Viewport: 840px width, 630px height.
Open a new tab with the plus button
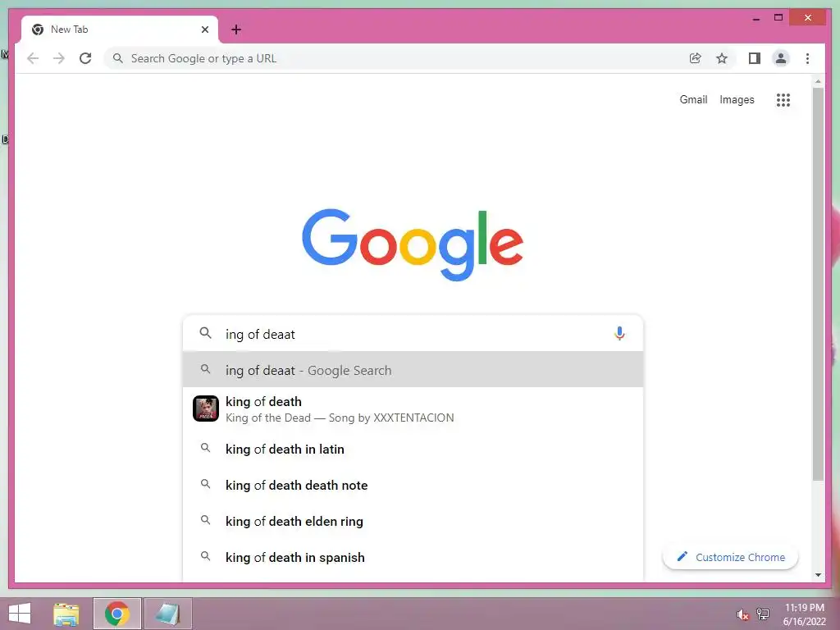(x=235, y=30)
